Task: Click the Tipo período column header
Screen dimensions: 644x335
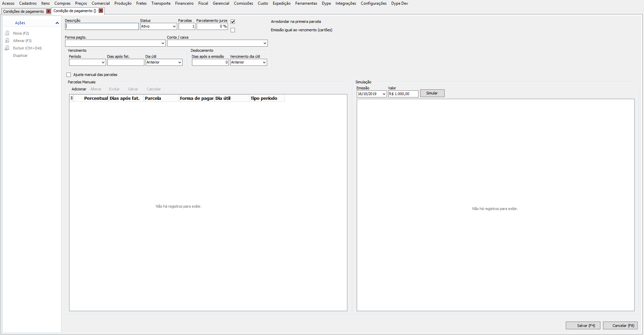Action: pyautogui.click(x=267, y=98)
